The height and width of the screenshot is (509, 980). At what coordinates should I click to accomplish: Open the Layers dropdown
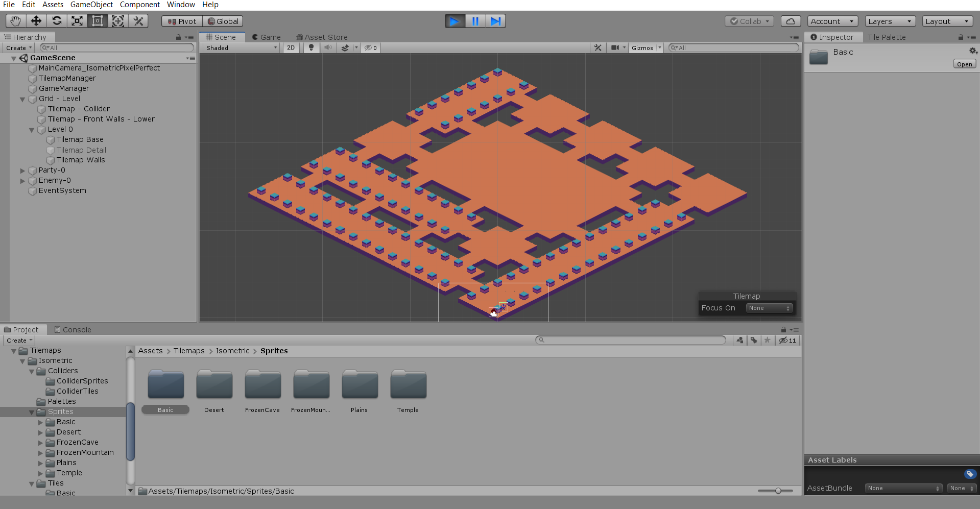890,21
